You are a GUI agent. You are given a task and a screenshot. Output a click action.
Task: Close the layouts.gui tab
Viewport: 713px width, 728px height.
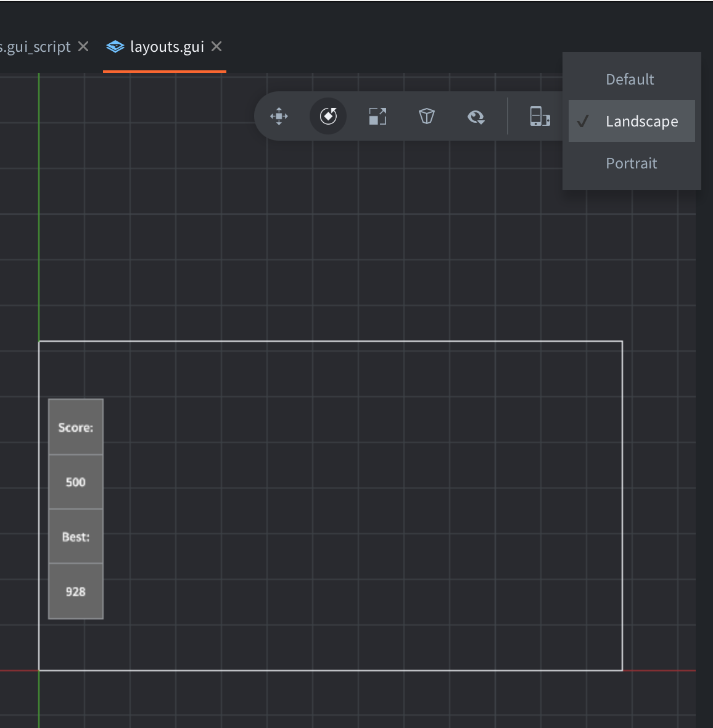[x=216, y=46]
